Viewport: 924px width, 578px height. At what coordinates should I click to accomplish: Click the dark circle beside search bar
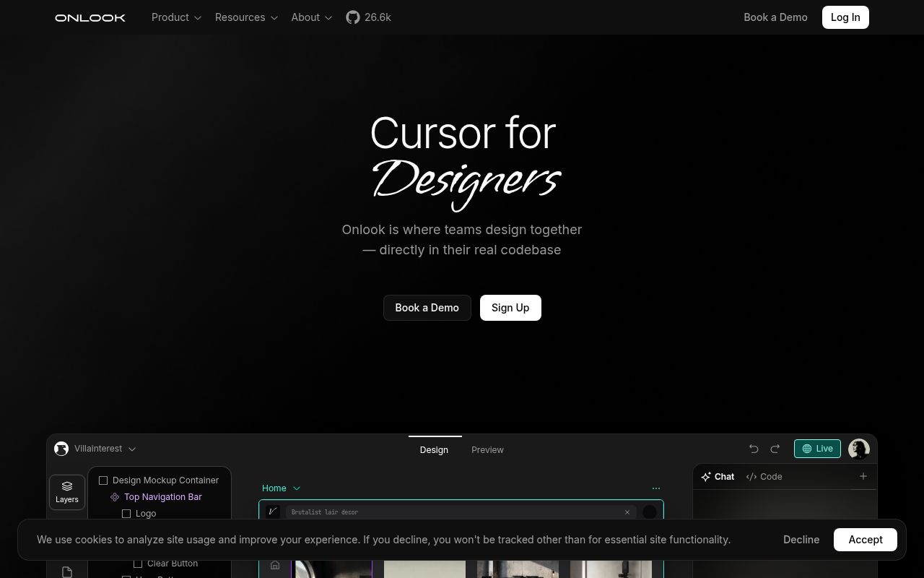pos(650,512)
